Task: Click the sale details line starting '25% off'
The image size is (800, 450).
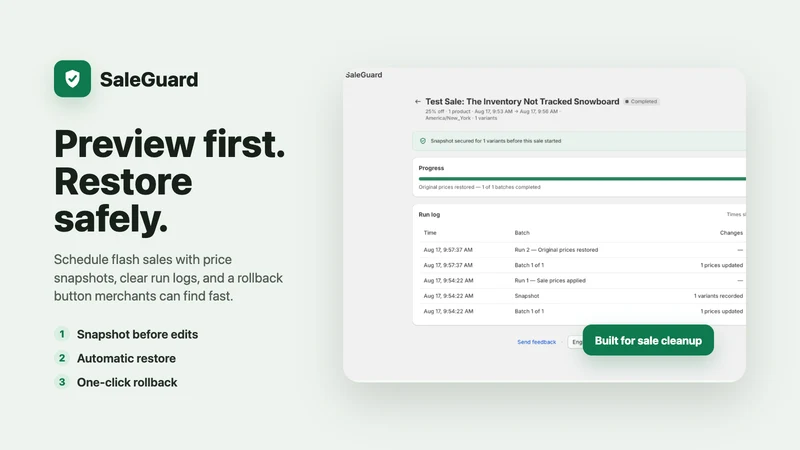Action: click(x=492, y=111)
